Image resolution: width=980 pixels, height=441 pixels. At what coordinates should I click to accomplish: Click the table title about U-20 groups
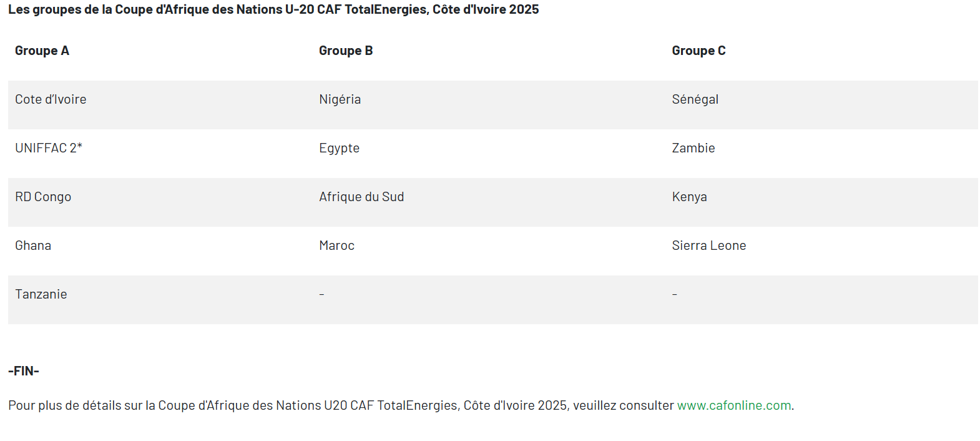[x=273, y=9]
